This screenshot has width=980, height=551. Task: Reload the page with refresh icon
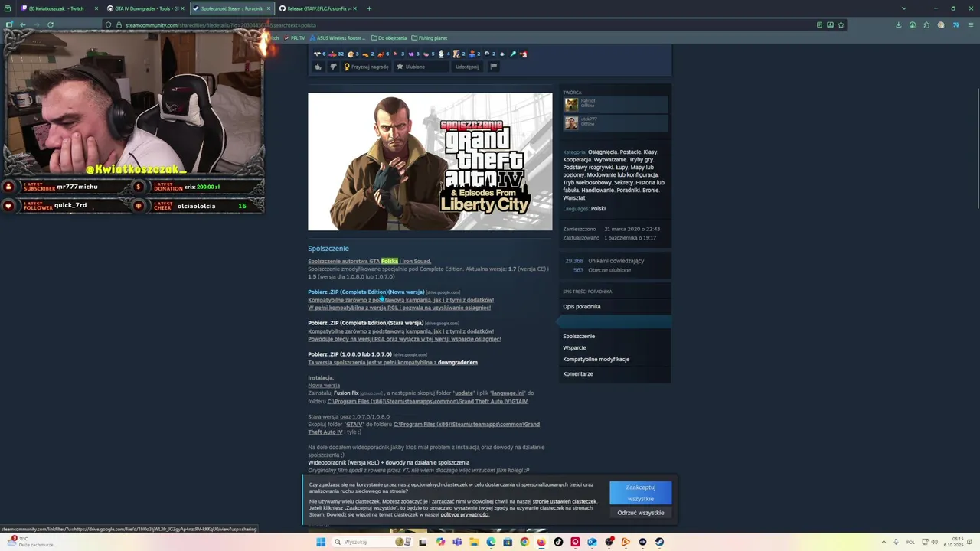click(51, 24)
